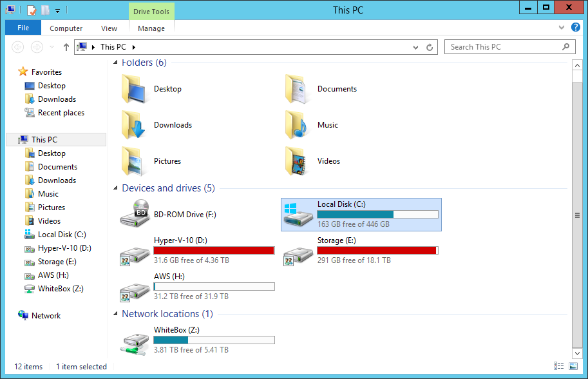Select Downloads under Favorites
The height and width of the screenshot is (379, 588).
57,99
